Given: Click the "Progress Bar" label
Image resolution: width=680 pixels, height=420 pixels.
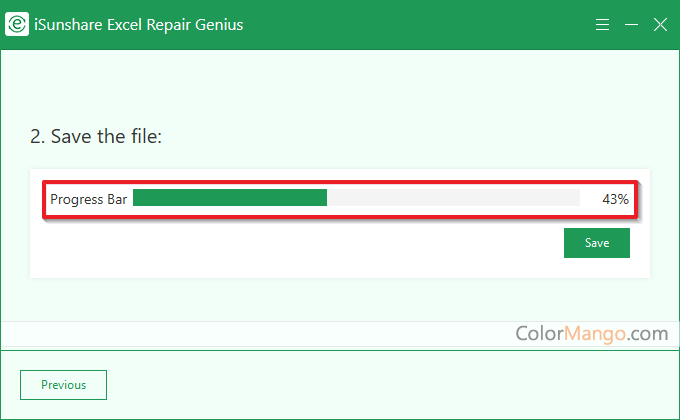Looking at the screenshot, I should pos(88,199).
